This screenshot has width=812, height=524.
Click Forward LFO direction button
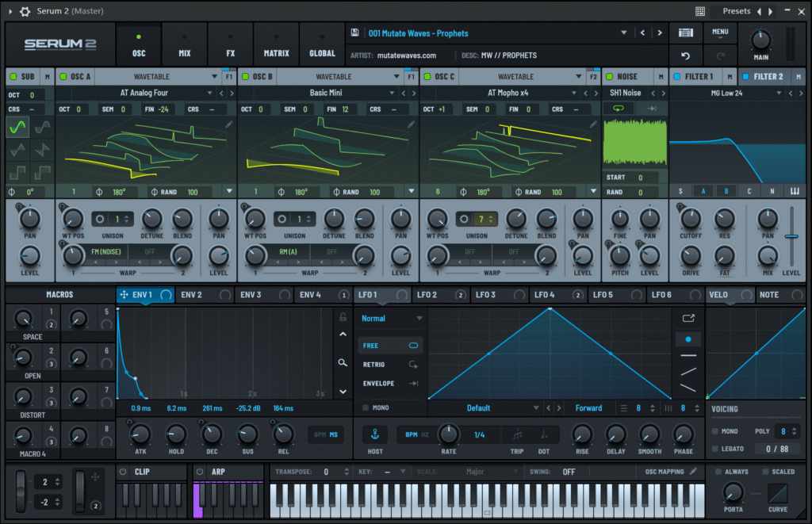click(x=588, y=408)
